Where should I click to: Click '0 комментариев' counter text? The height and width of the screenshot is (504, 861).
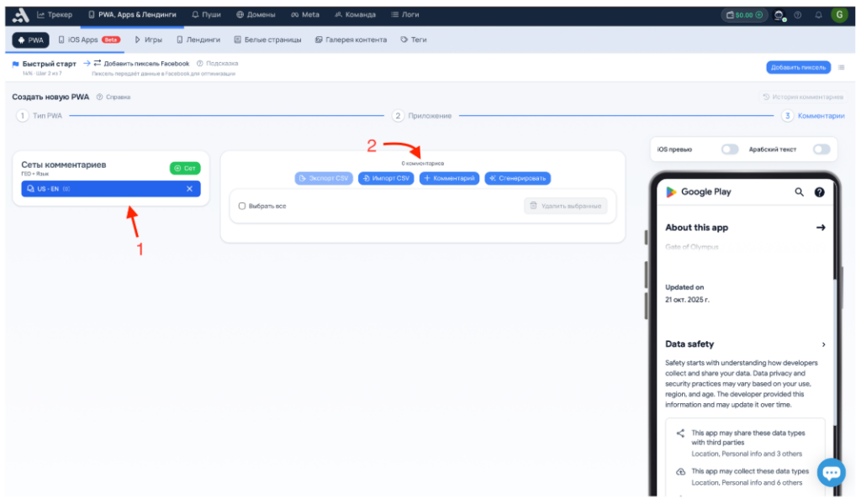click(422, 164)
